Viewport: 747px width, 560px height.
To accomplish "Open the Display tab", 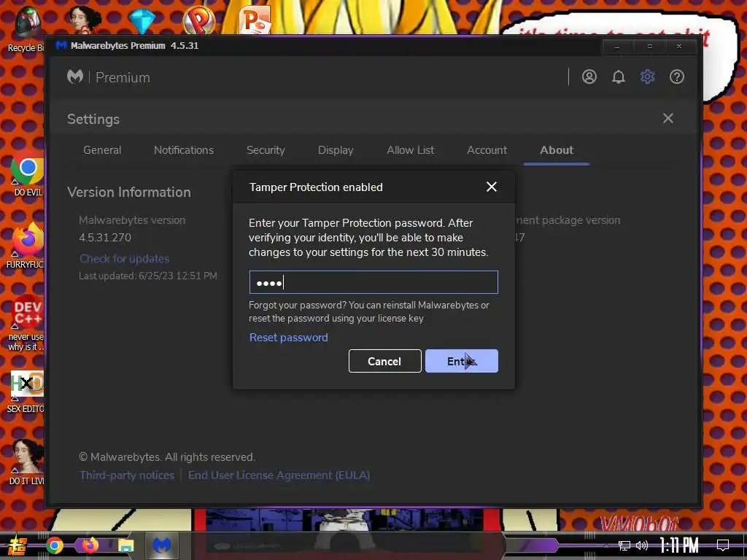I will pyautogui.click(x=336, y=150).
